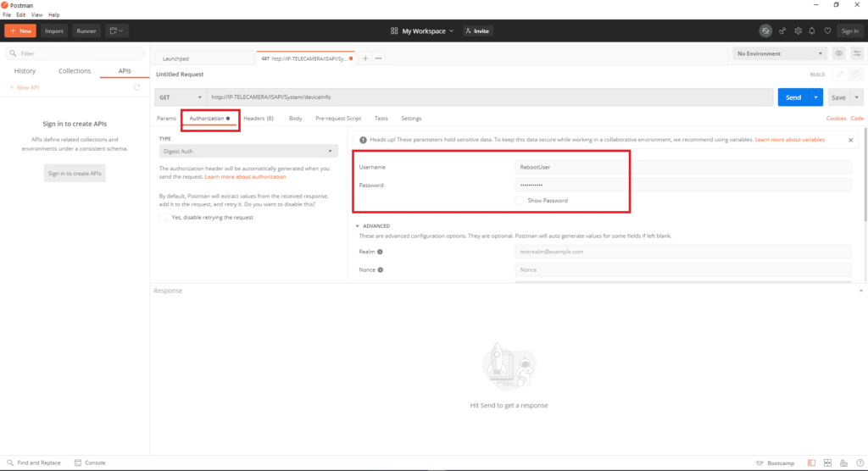
Task: Open the Pre-request Script tab
Action: [x=338, y=119]
